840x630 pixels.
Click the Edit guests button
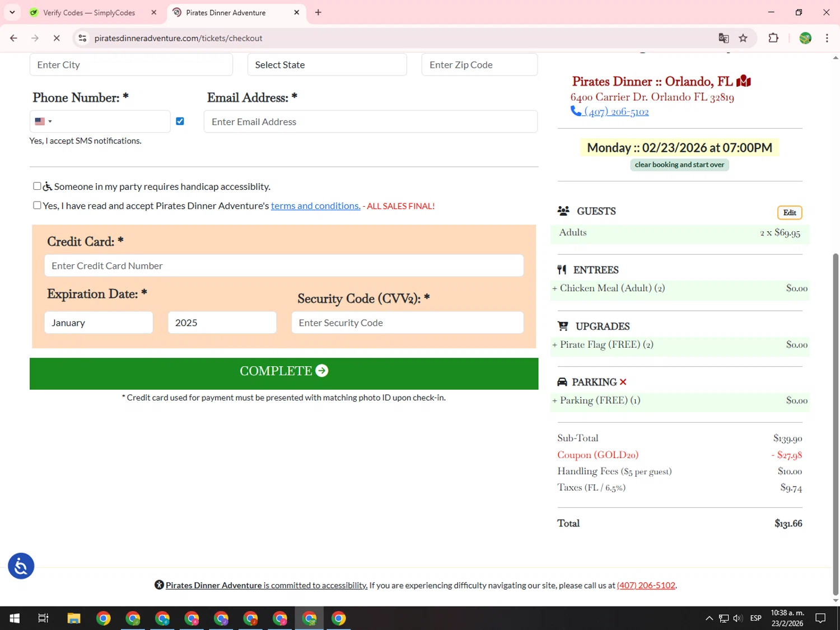790,213
